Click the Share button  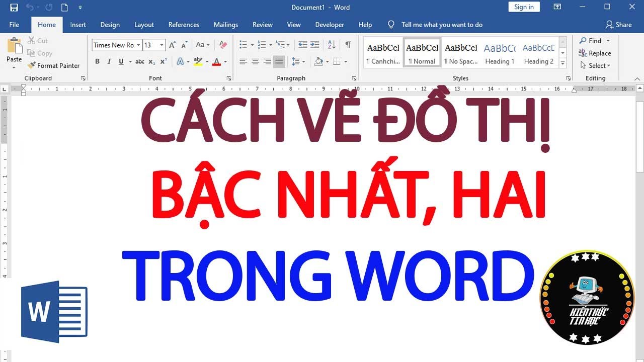[619, 25]
